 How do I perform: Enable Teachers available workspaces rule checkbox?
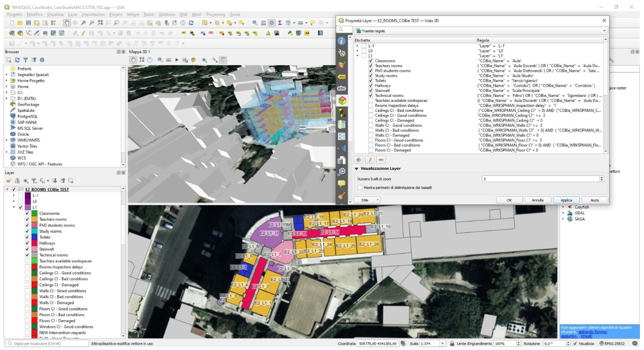click(x=371, y=101)
